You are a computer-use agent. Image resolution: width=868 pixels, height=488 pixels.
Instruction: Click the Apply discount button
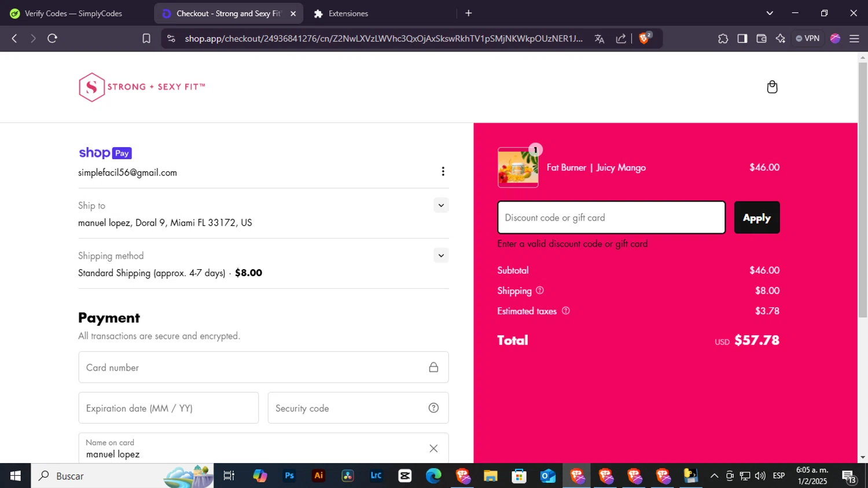pyautogui.click(x=757, y=218)
